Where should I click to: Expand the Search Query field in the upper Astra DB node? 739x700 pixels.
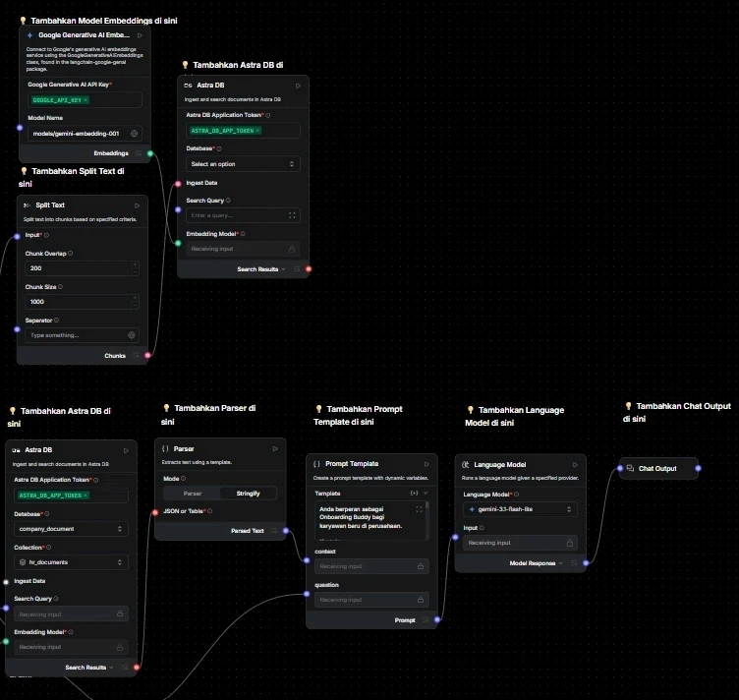click(x=292, y=215)
